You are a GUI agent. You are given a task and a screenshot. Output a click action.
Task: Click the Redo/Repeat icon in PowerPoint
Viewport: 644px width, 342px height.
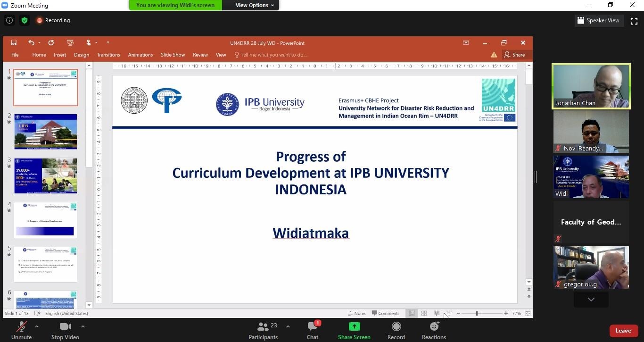pyautogui.click(x=51, y=43)
